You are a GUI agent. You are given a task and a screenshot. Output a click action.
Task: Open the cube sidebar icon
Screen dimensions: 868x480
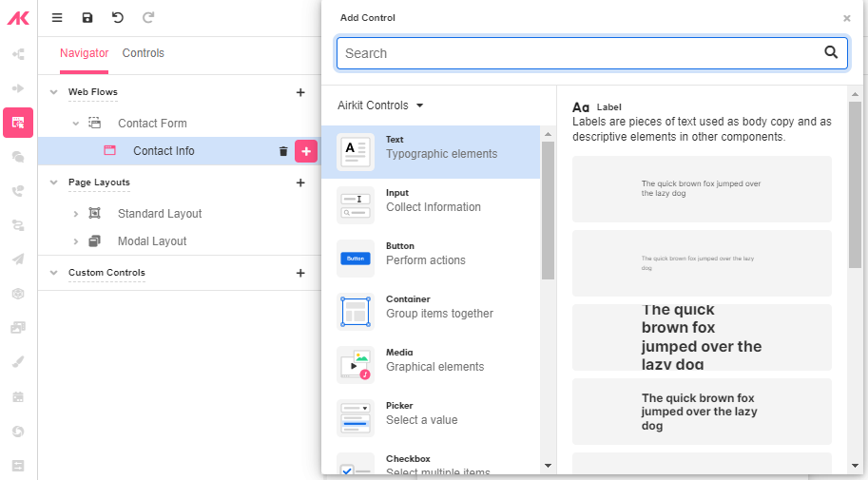(x=18, y=294)
